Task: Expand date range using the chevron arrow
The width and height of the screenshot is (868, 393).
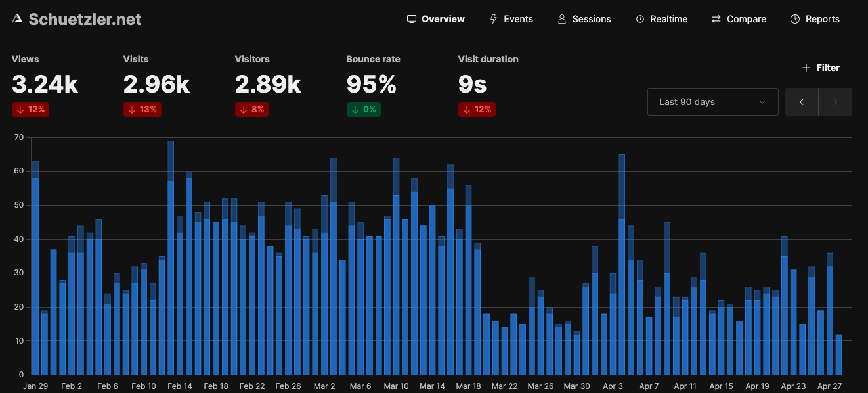Action: (762, 102)
